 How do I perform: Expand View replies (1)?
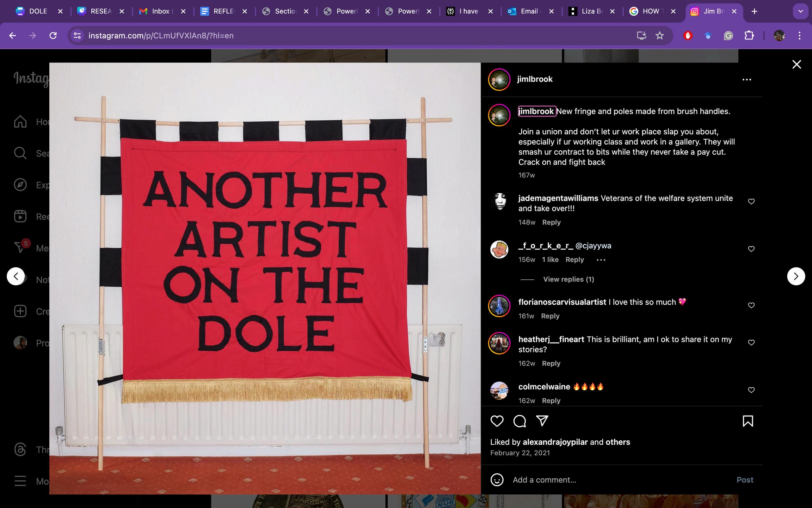pos(568,279)
